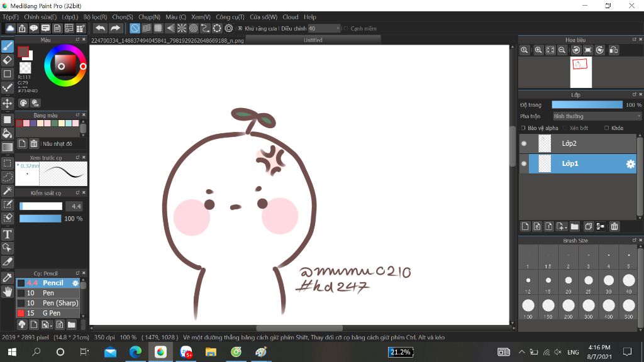This screenshot has height=362, width=644.
Task: Toggle Cạnh mềm checkbox
Action: 345,28
